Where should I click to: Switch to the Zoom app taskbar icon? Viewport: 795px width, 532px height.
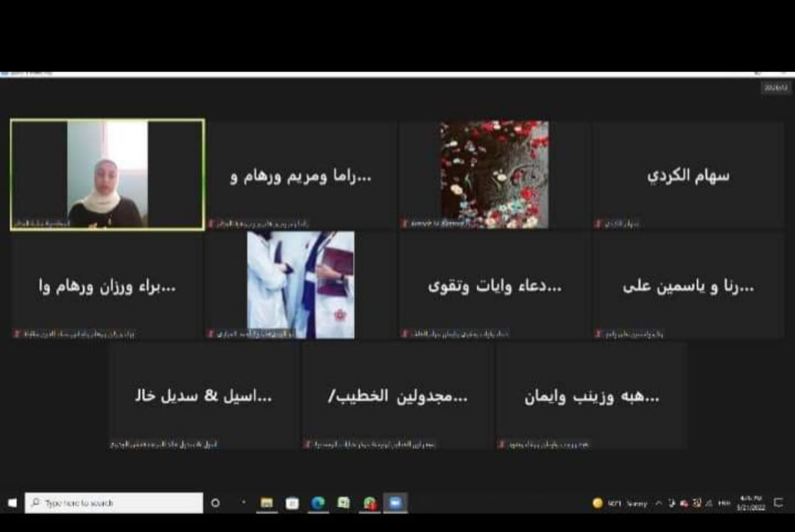point(395,503)
